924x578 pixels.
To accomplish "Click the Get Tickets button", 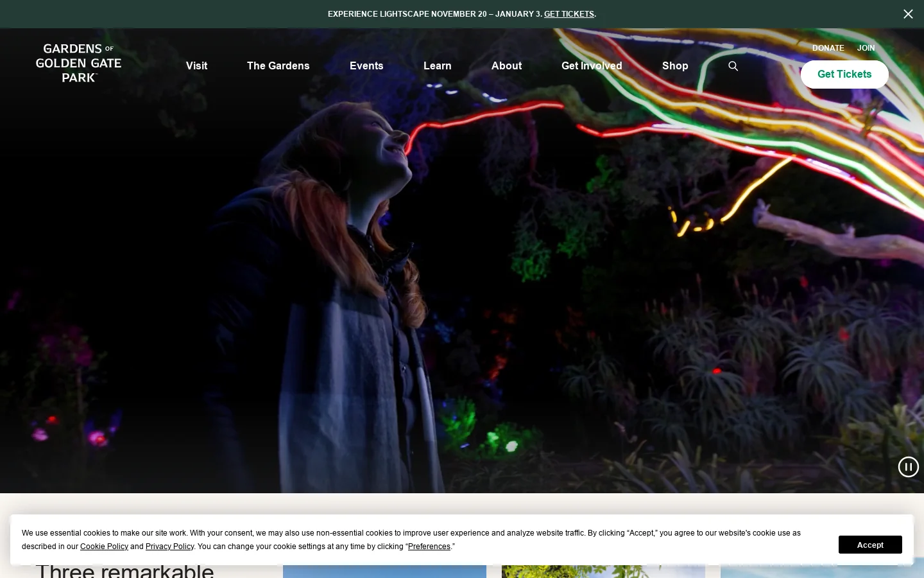I will (844, 74).
